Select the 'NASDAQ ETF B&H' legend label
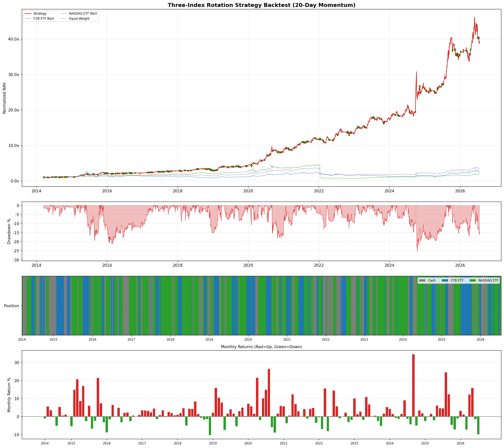This screenshot has width=504, height=448. tap(83, 14)
